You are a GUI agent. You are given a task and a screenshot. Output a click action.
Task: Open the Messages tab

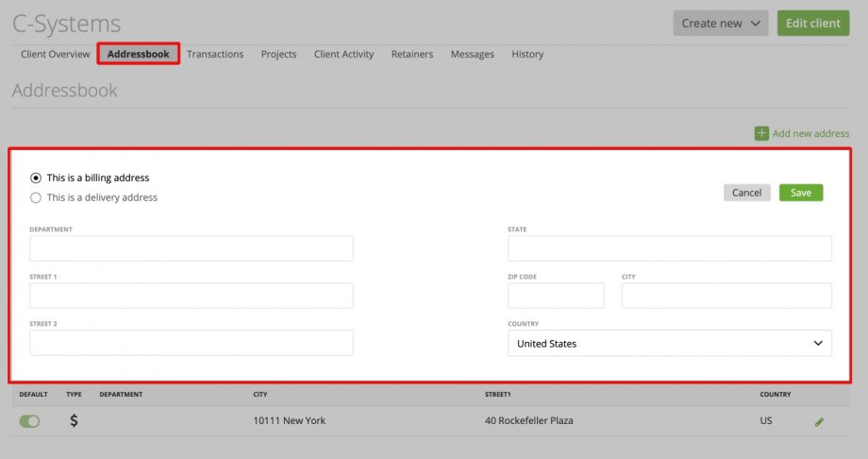[472, 54]
